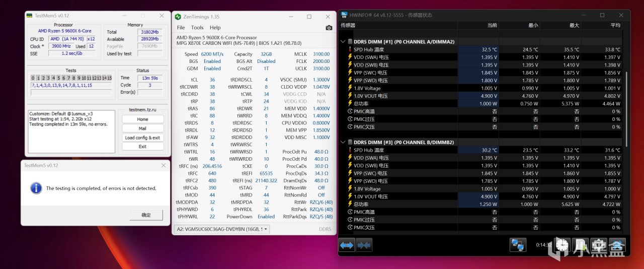Open the ZenTimings Tools menu
The height and width of the screenshot is (269, 644).
197,28
